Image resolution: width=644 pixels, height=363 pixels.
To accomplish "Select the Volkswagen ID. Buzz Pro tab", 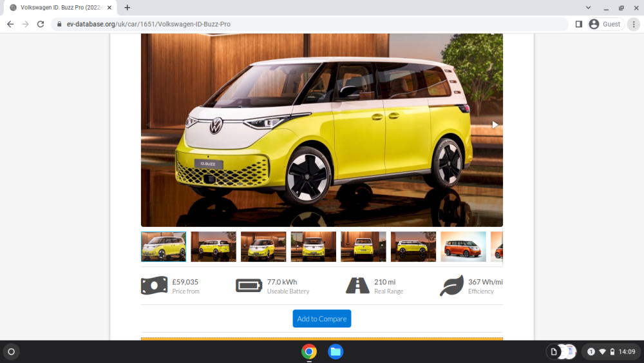I will click(x=60, y=7).
